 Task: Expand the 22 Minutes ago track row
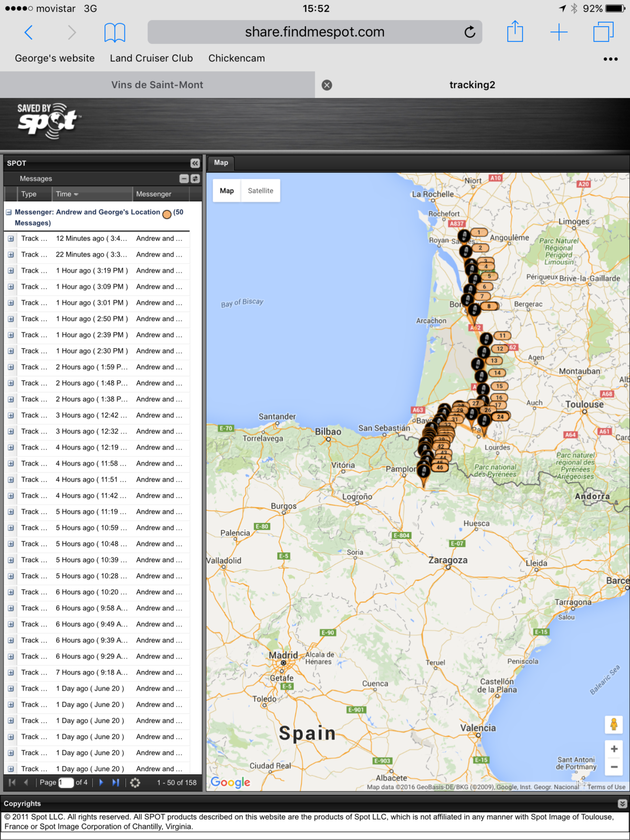point(10,255)
